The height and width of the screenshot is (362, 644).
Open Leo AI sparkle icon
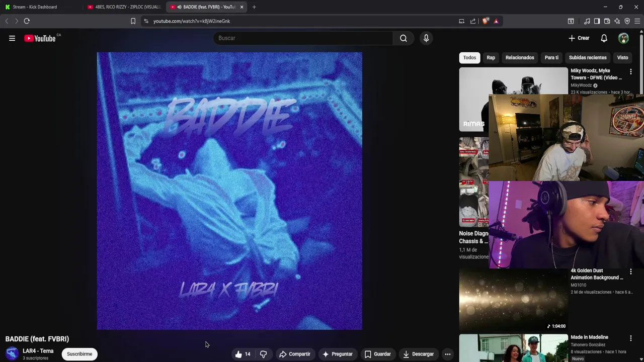(x=617, y=21)
